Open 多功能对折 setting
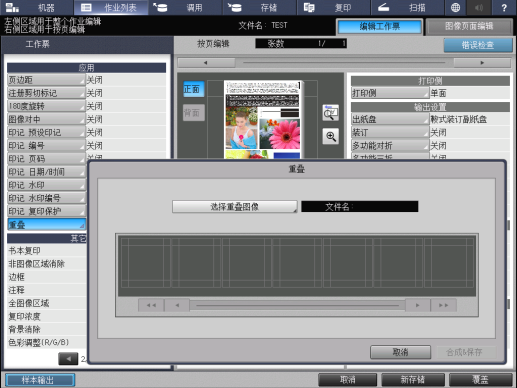The width and height of the screenshot is (517, 388). pos(390,146)
